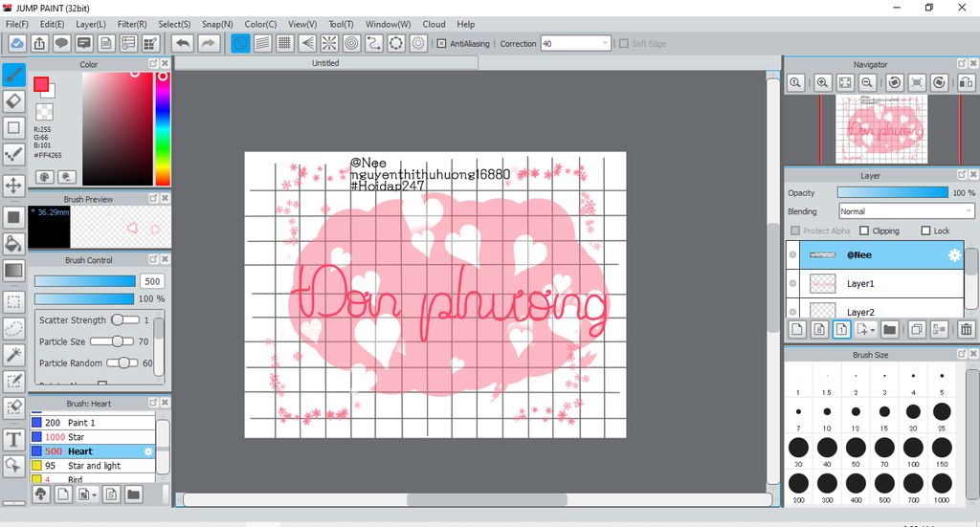Image resolution: width=980 pixels, height=527 pixels.
Task: Select the Star and light brush
Action: (x=92, y=466)
